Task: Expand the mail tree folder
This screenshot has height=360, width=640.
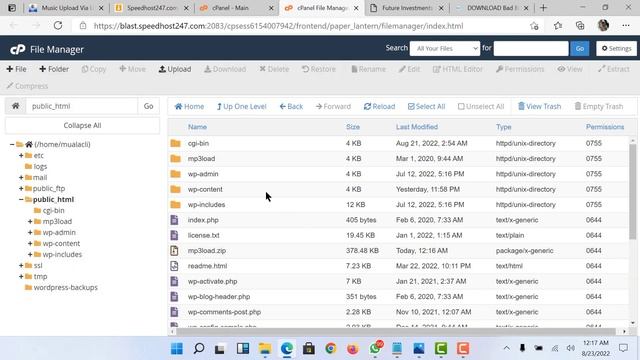Action: pos(21,178)
